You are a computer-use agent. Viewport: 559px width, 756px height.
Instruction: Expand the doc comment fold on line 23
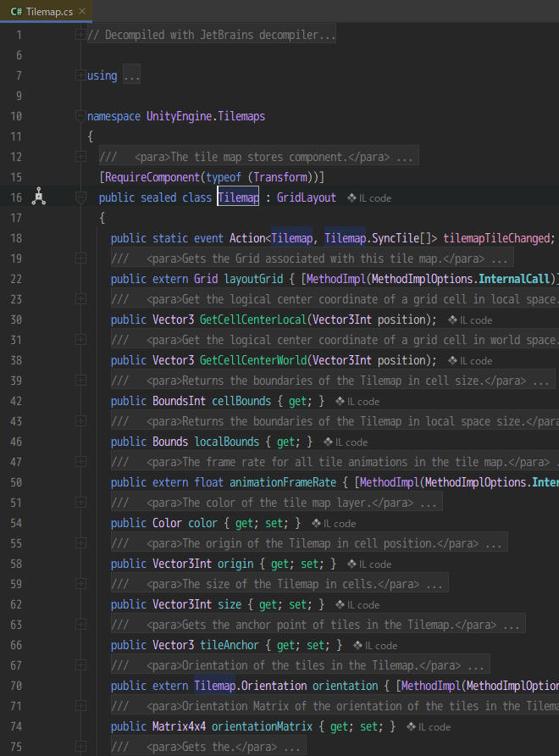[x=80, y=299]
